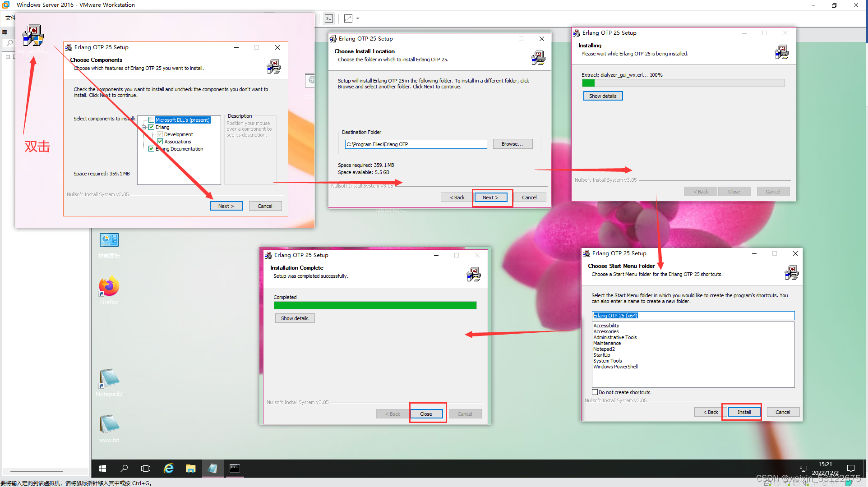The height and width of the screenshot is (487, 868).
Task: Click the terminal icon in VMware's toolbar
Action: 328,18
